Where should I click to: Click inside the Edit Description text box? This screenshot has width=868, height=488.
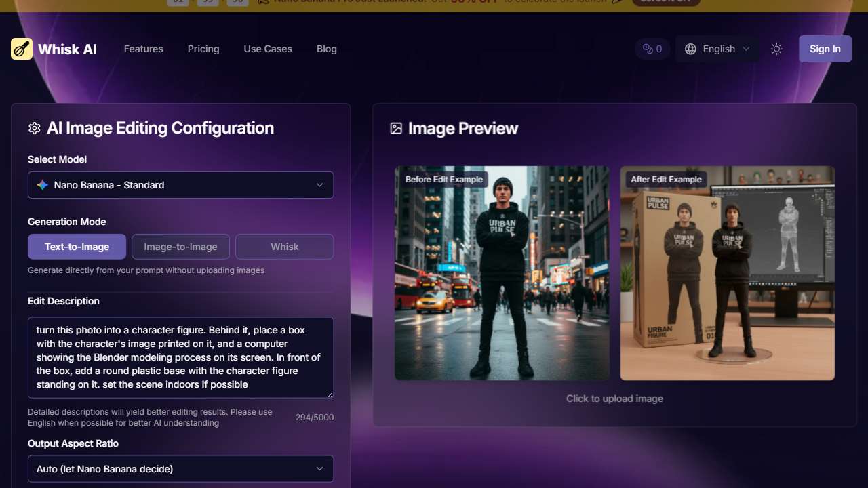click(180, 357)
